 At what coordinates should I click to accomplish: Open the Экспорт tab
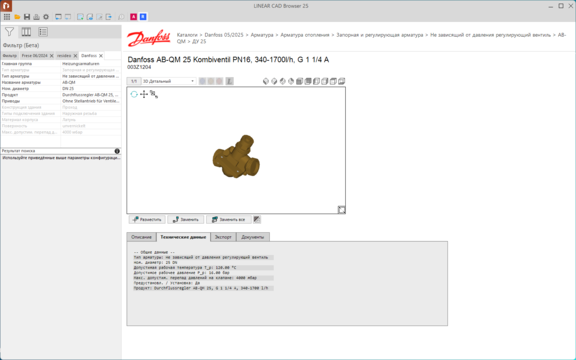(x=223, y=237)
